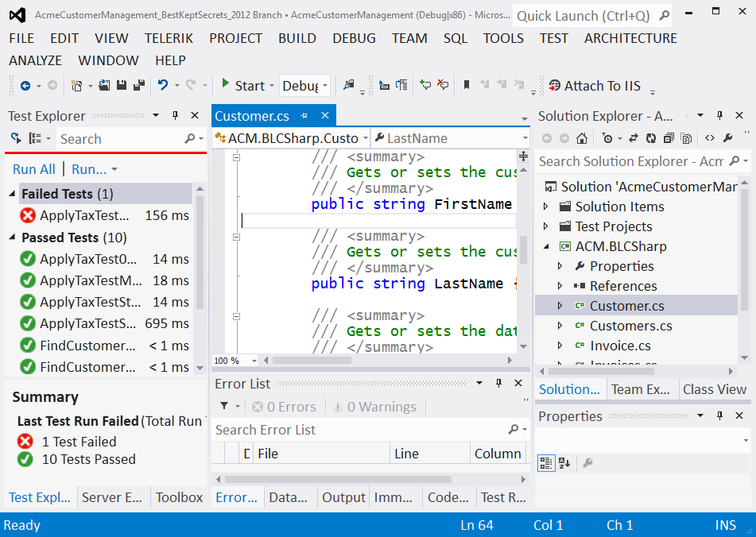Toggle auto-hide pin on Test Explorer
The image size is (756, 537).
[x=176, y=115]
